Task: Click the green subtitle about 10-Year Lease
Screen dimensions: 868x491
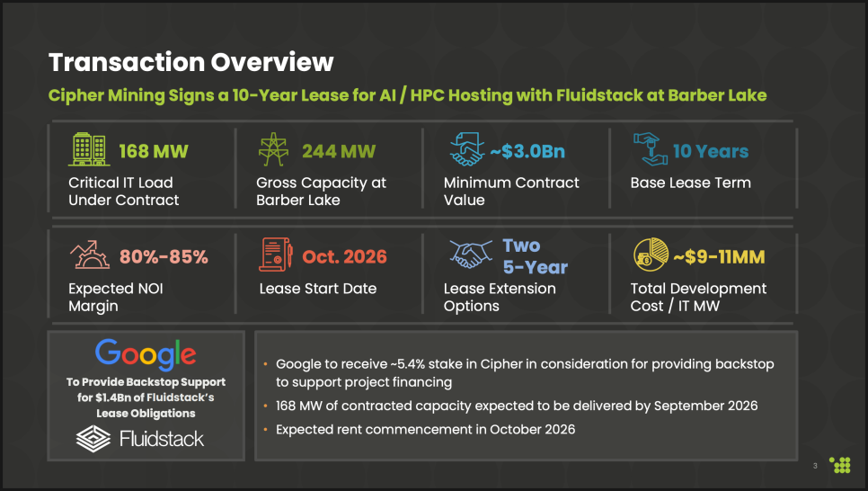Action: click(407, 94)
